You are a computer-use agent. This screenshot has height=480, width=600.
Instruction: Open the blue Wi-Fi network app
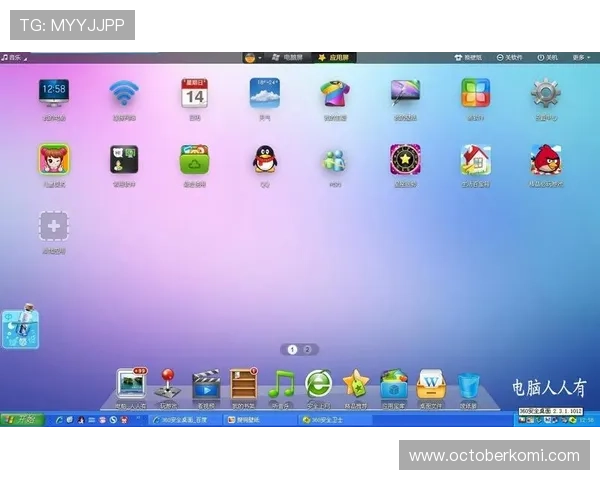124,93
